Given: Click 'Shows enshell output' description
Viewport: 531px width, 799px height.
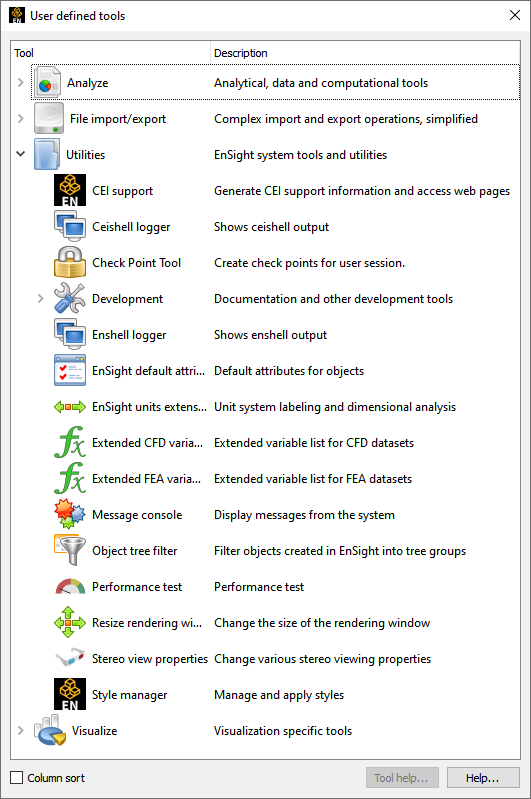Looking at the screenshot, I should (270, 335).
